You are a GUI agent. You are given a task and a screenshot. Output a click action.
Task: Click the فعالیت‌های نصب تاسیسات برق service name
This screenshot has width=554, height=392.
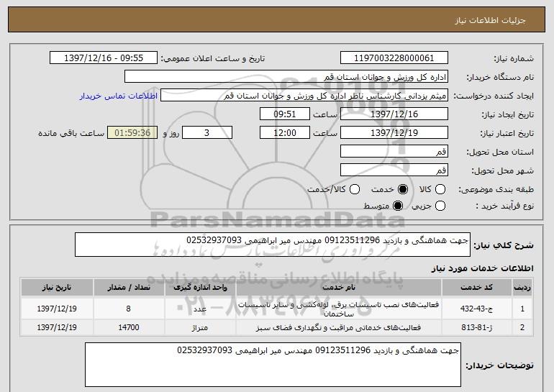338,309
